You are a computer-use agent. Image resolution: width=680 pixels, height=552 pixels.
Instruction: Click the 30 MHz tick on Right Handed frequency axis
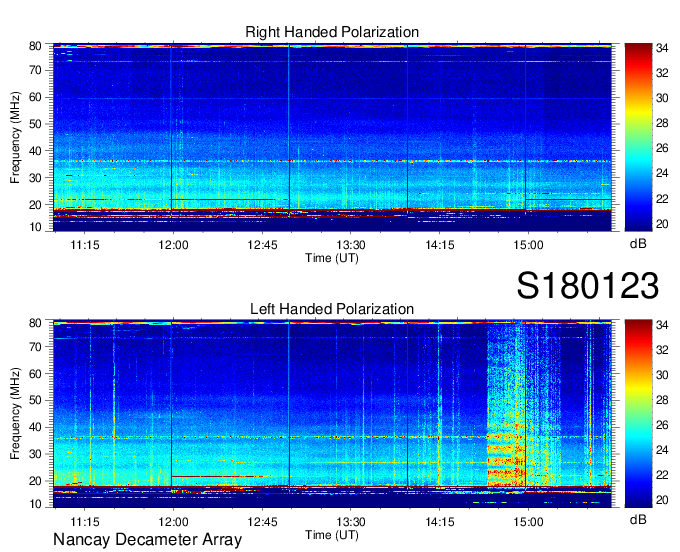point(35,178)
